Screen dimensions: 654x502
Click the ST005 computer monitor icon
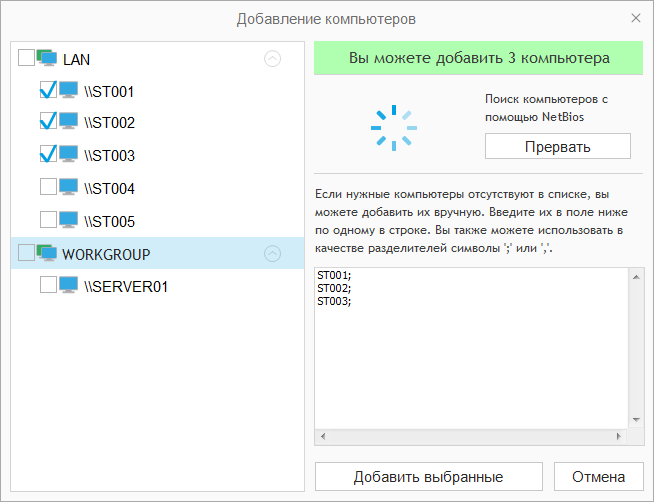pyautogui.click(x=69, y=220)
